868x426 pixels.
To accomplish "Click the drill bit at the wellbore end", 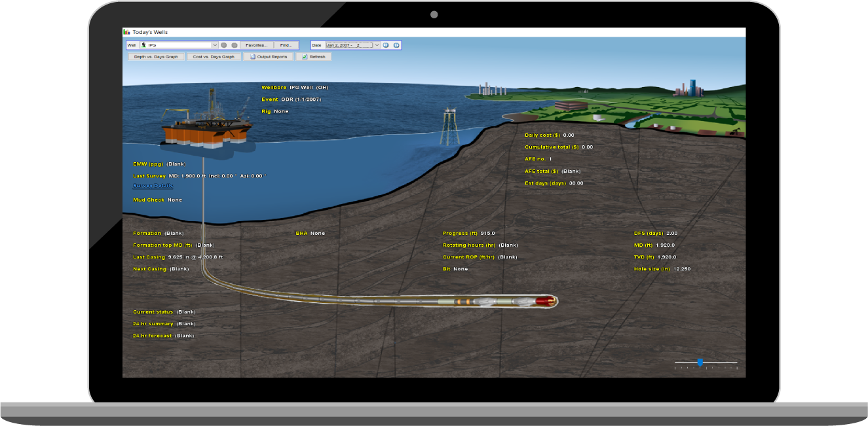I will coord(546,301).
